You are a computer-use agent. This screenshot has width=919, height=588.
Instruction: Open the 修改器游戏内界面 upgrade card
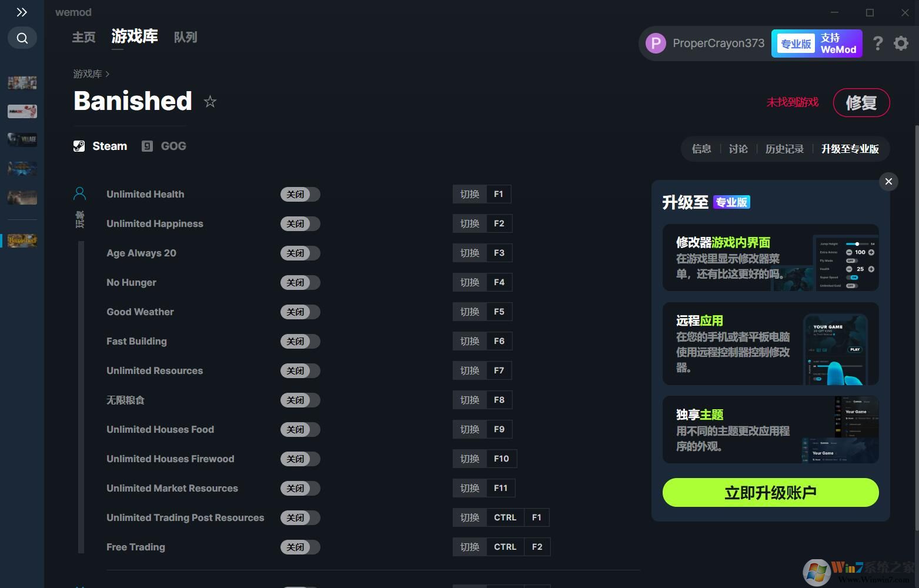[770, 258]
